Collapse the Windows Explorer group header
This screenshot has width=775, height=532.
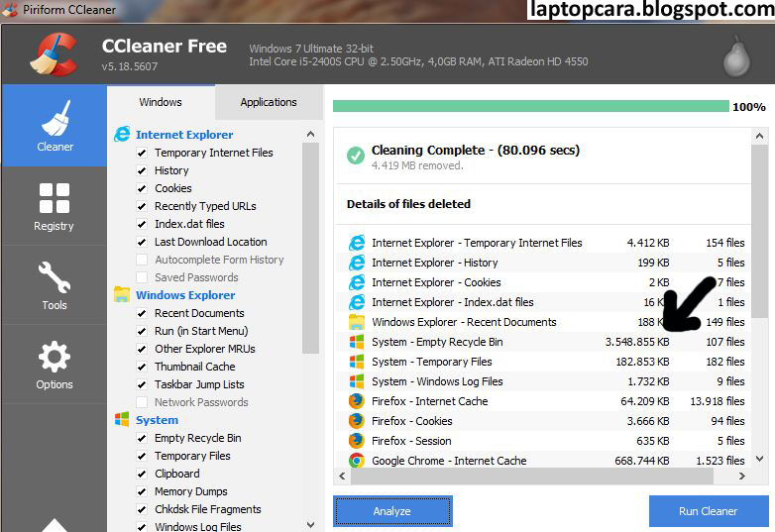coord(185,295)
